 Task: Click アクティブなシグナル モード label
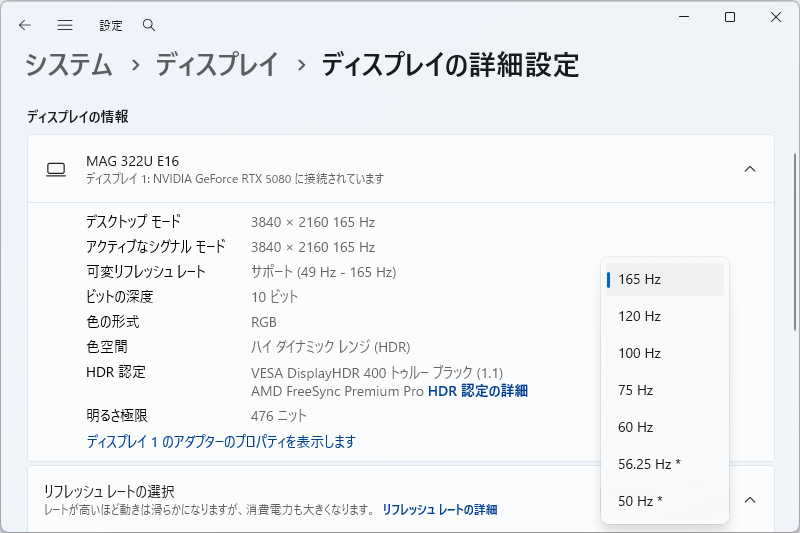tap(156, 247)
